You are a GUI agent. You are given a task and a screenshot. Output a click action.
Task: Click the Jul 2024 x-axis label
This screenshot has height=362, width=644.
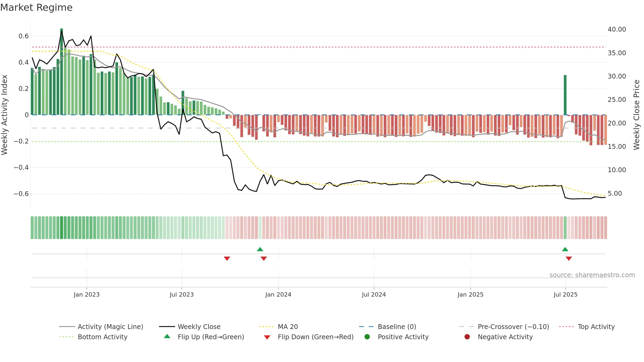374,294
